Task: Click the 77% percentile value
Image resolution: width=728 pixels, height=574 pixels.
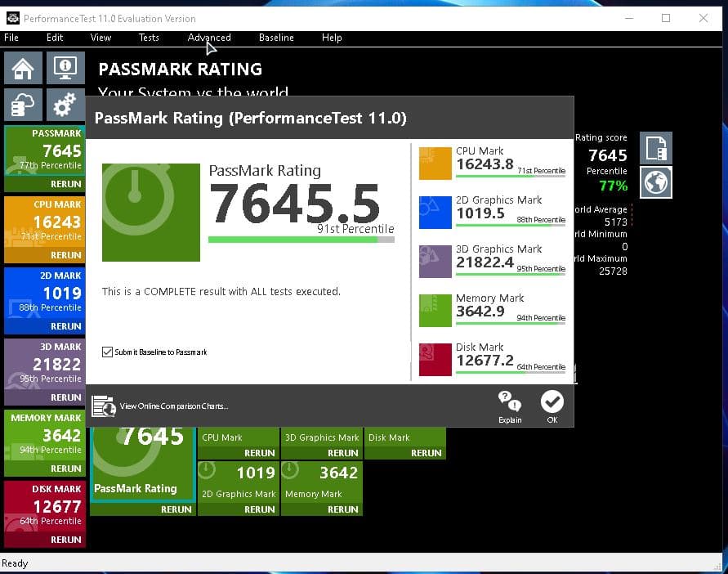Action: (614, 186)
